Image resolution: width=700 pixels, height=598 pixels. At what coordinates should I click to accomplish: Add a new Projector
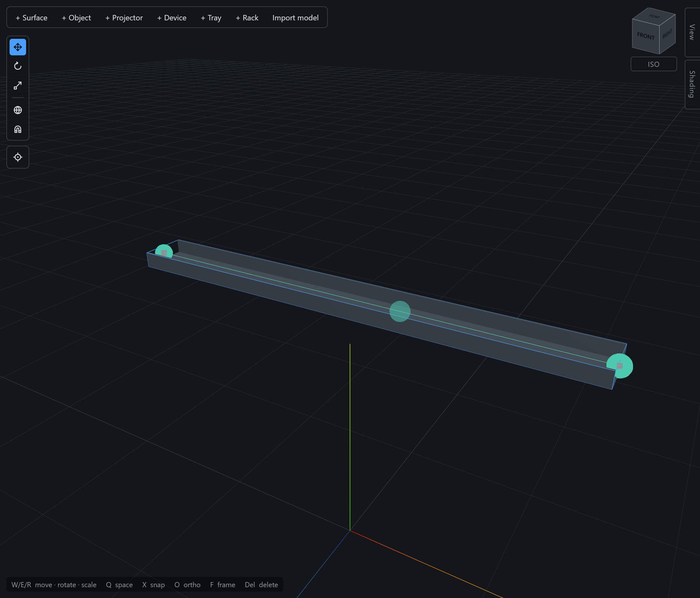pyautogui.click(x=124, y=17)
